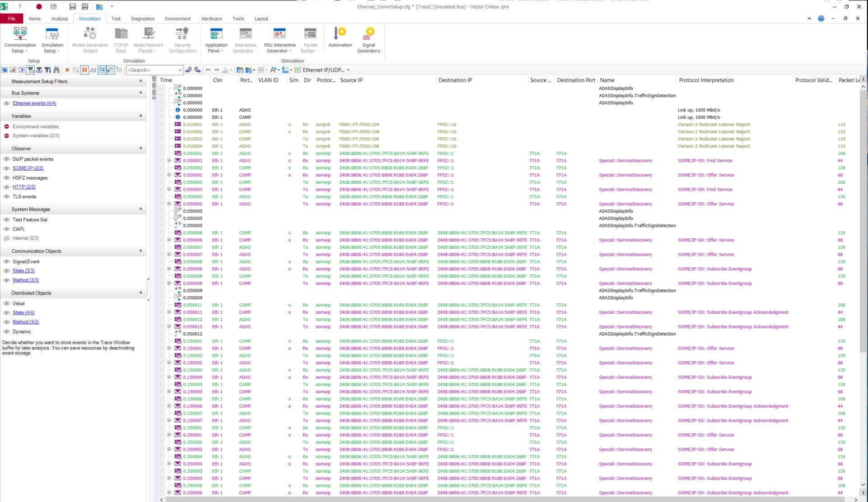
Task: Switch to the Analysis ribbon tab
Action: point(59,19)
